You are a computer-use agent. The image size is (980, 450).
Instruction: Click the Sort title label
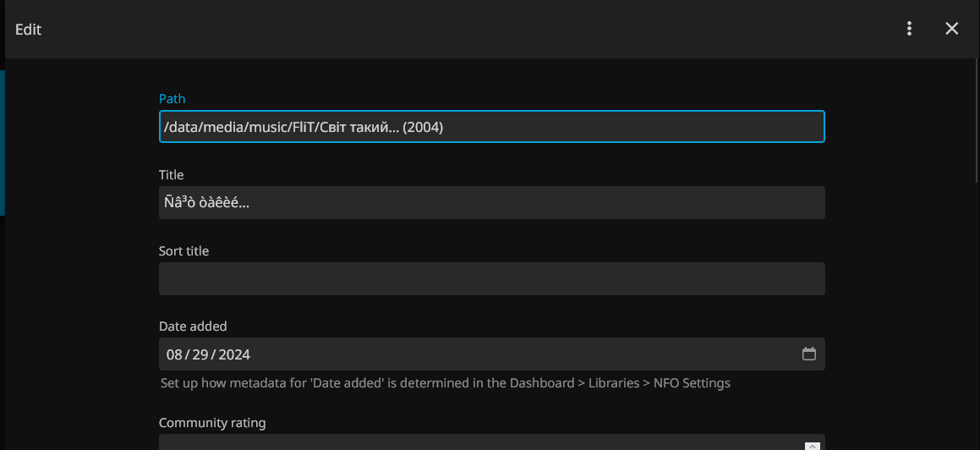183,251
